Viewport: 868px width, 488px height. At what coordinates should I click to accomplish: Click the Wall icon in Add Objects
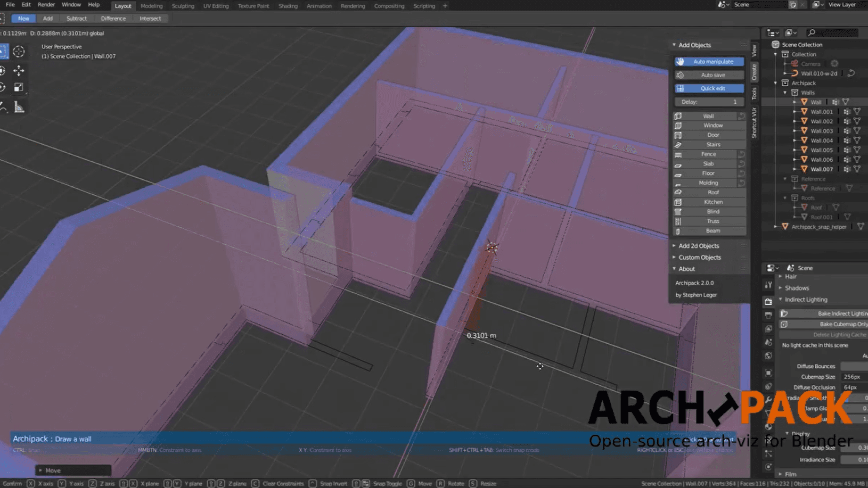click(x=678, y=116)
